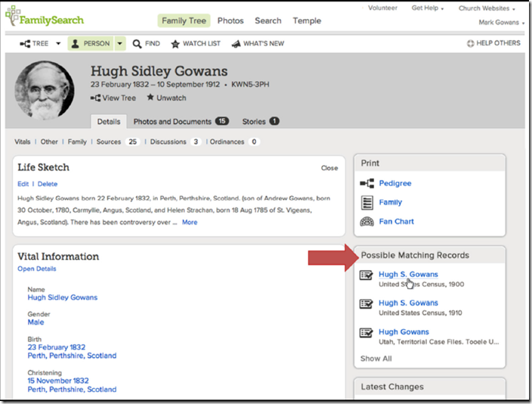
Task: Open the Mark Gowans account menu
Action: [502, 23]
